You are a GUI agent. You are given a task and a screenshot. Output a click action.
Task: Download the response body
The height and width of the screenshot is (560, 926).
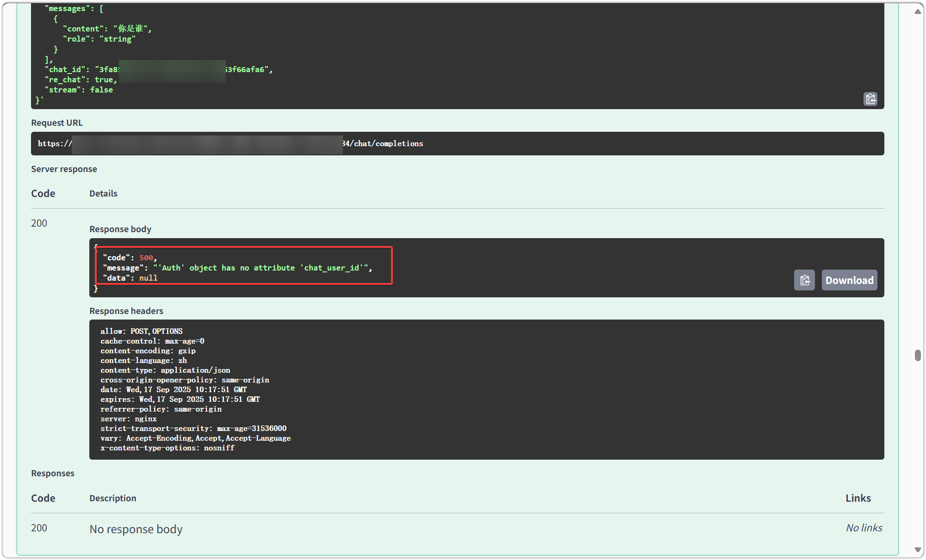[x=849, y=280]
